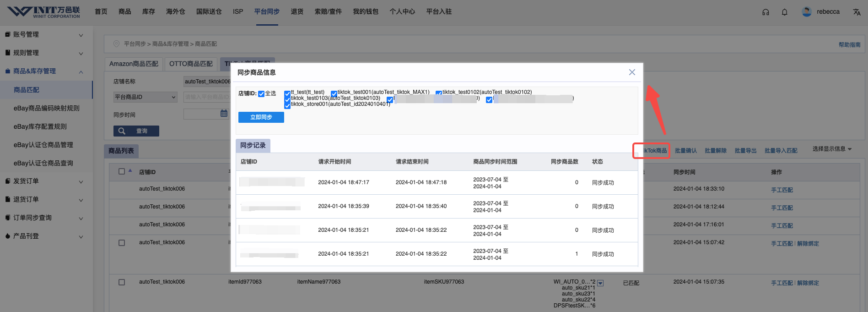Screen dimensions: 868x312
Task: Open the 帮助指南 link
Action: [850, 45]
